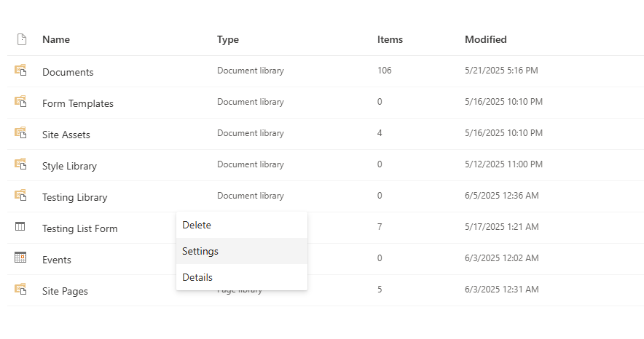Open Details from the context menu
644x339 pixels.
[197, 277]
